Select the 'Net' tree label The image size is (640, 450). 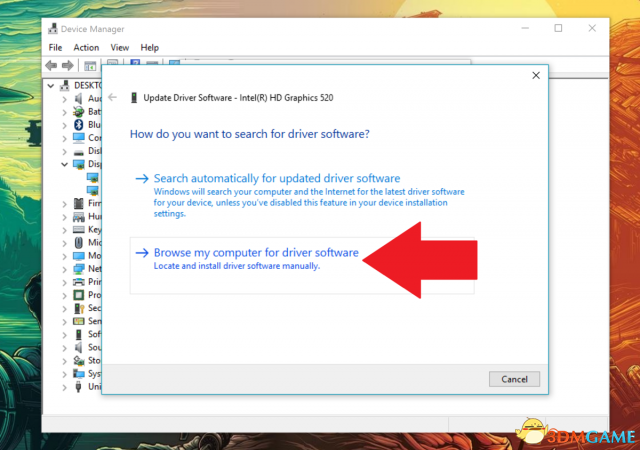(94, 269)
